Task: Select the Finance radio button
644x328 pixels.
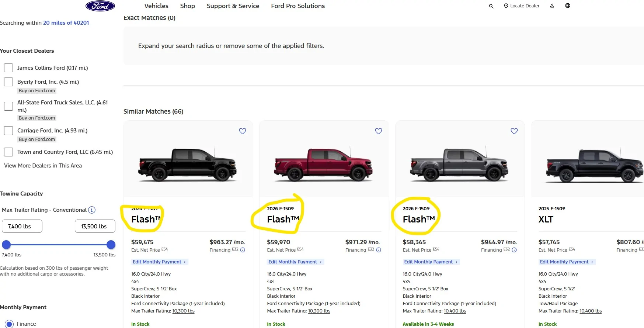Action: point(9,324)
